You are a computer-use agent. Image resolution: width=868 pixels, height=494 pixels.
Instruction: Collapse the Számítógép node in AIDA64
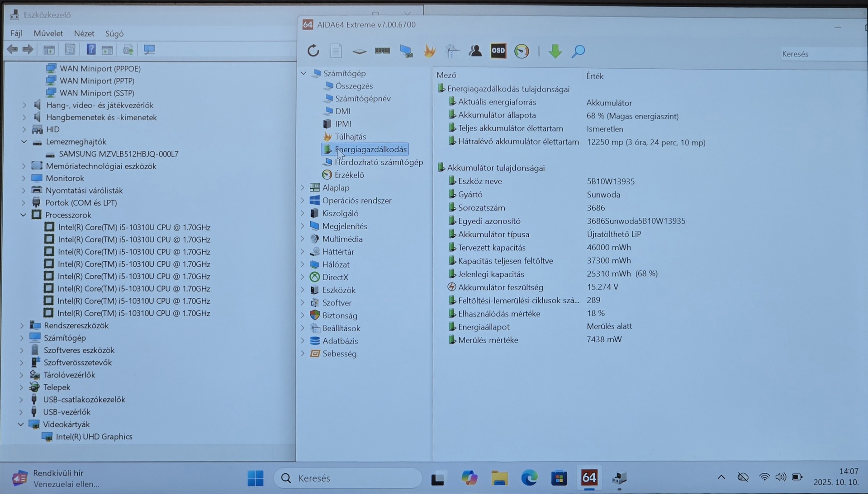tap(304, 73)
